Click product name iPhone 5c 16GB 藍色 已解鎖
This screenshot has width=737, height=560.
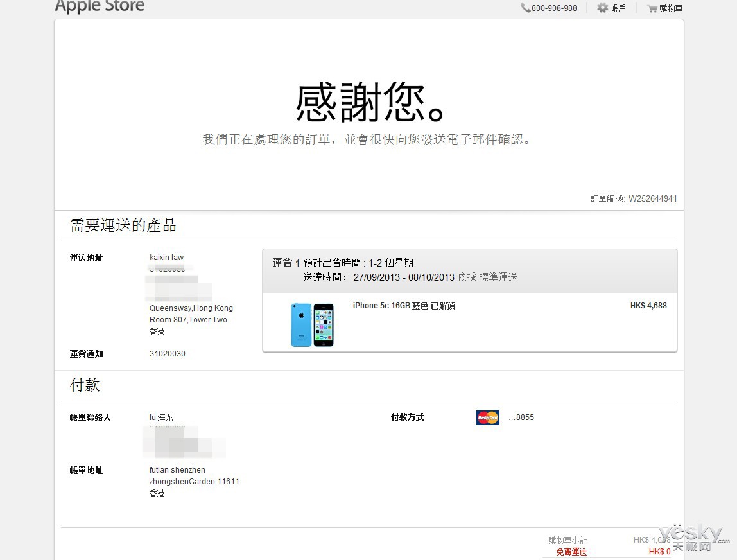tap(404, 306)
